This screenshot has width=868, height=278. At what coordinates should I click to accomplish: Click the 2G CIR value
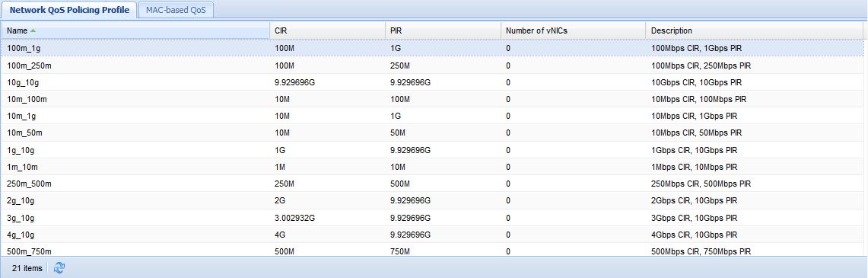point(280,200)
